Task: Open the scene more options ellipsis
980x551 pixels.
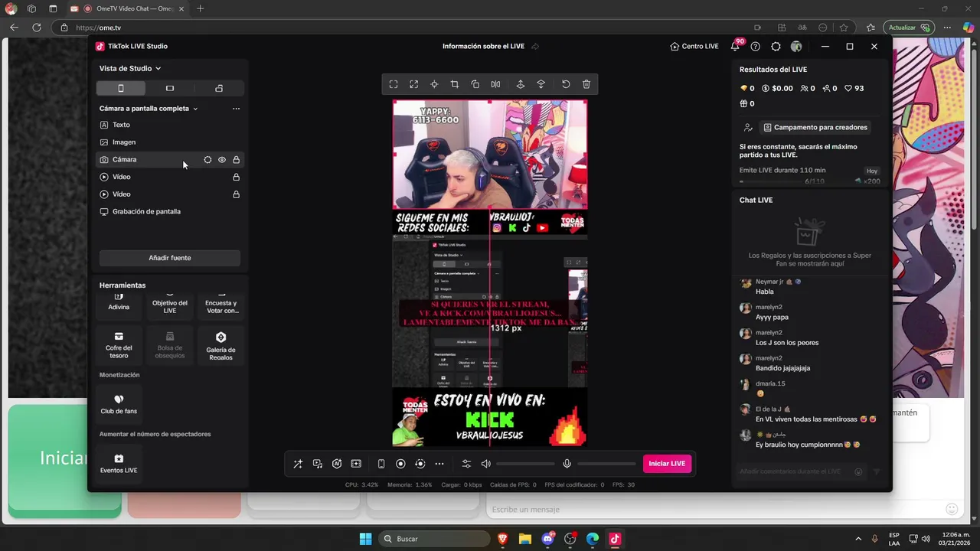Action: tap(236, 109)
